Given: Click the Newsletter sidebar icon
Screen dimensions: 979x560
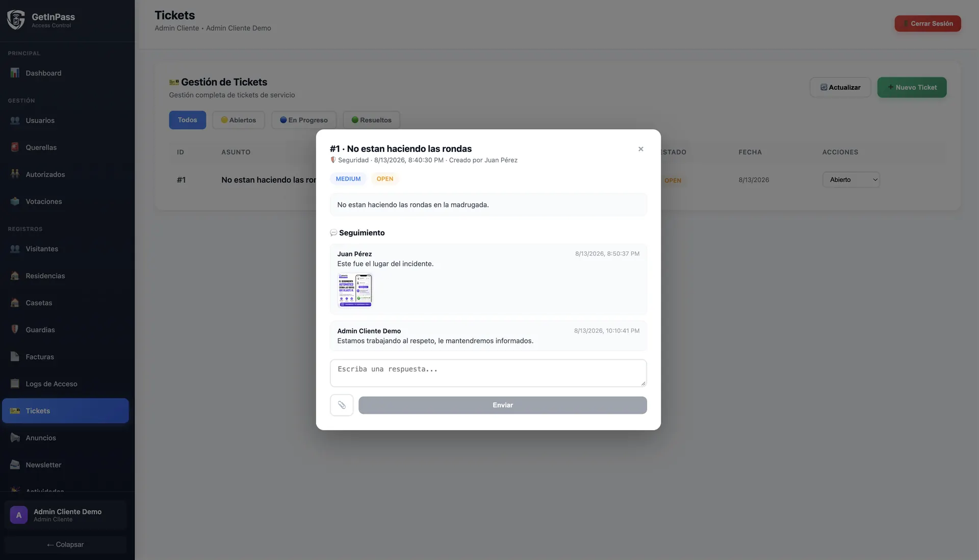Looking at the screenshot, I should [15, 465].
